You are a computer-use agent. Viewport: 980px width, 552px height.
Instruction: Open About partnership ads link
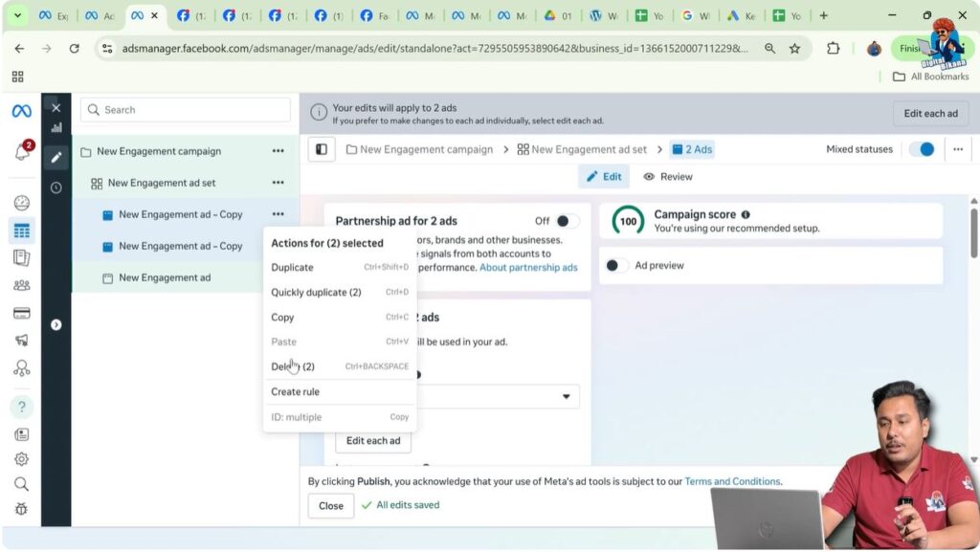pyautogui.click(x=528, y=267)
